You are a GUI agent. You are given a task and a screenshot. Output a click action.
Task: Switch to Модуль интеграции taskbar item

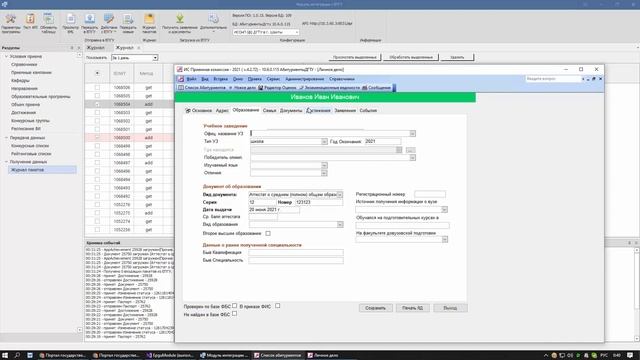[x=224, y=355]
